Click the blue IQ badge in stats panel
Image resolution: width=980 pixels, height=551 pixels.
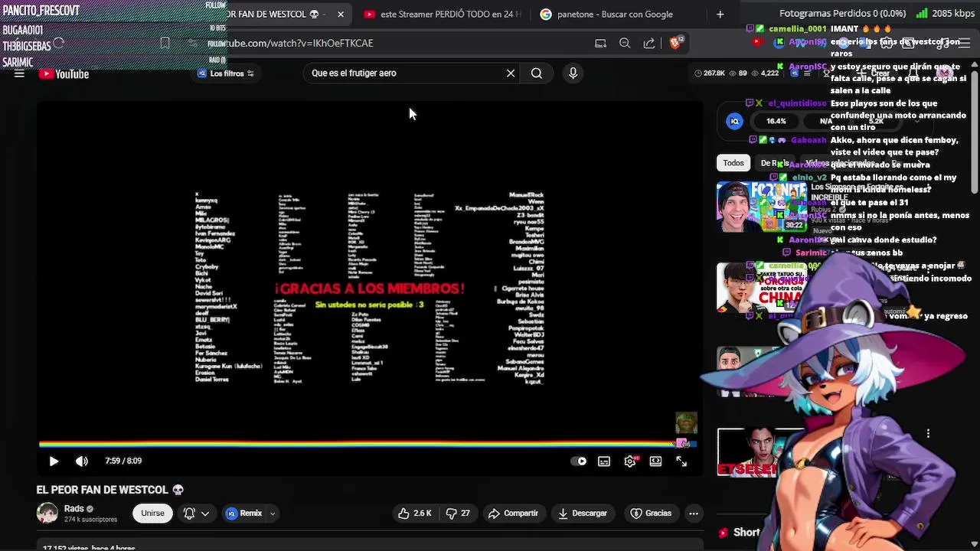[734, 121]
